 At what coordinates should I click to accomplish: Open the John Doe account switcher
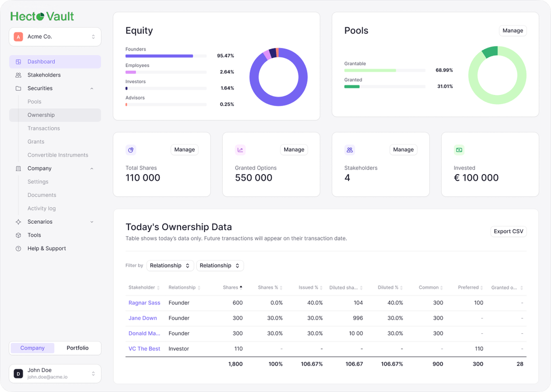[x=55, y=373]
